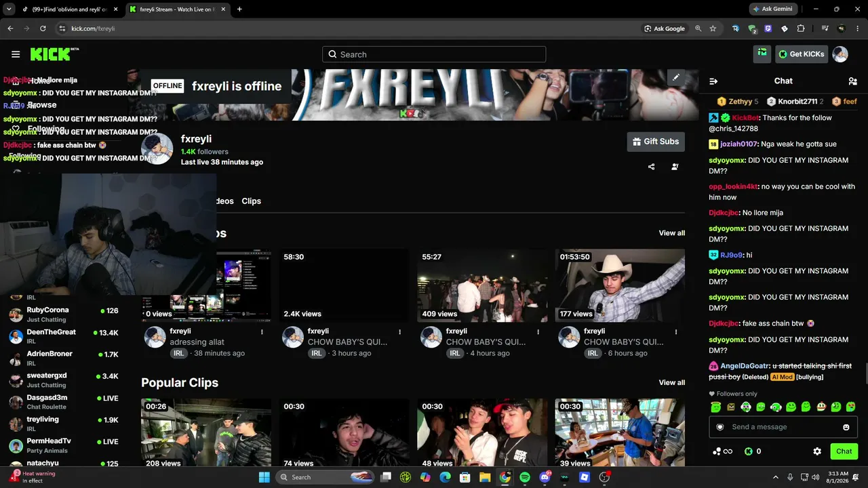Play the clip with 74 views
Viewport: 868px width, 488px height.
pos(344,432)
